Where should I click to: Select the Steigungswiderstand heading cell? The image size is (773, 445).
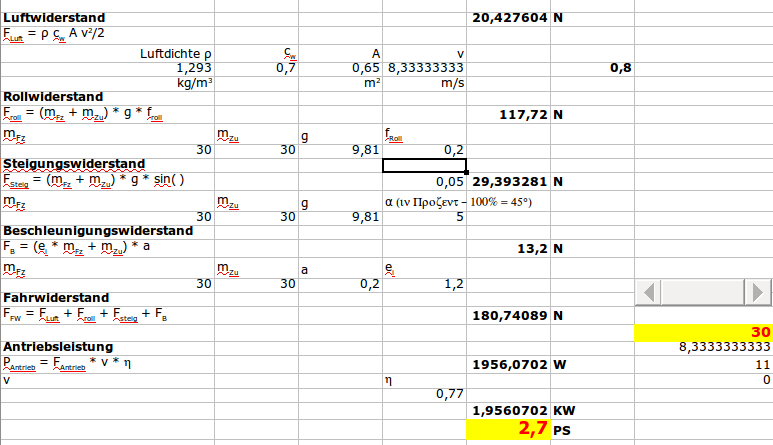(x=107, y=165)
